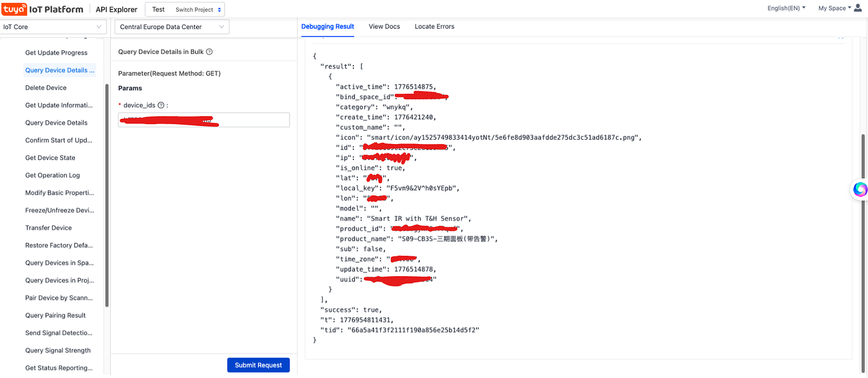This screenshot has width=868, height=378.
Task: Open the Central Europe Data Center dropdown
Action: 172,27
